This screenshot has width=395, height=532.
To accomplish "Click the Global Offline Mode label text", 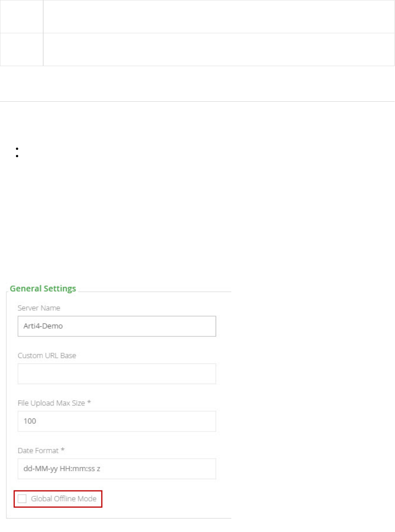I will click(x=63, y=499).
